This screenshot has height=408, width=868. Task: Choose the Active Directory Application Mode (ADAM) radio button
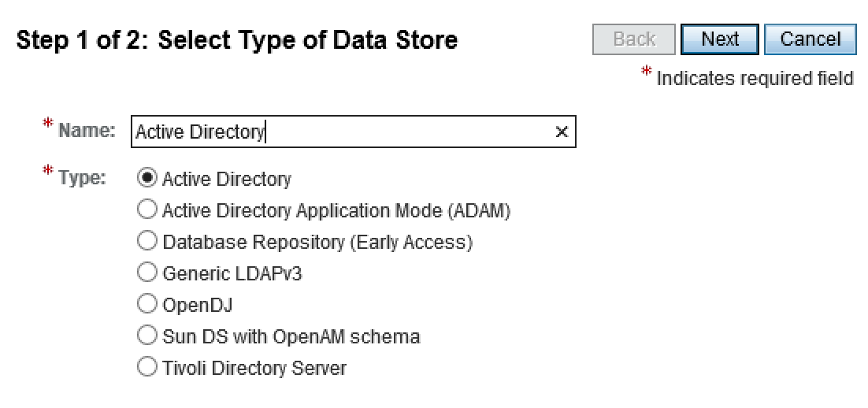[147, 210]
